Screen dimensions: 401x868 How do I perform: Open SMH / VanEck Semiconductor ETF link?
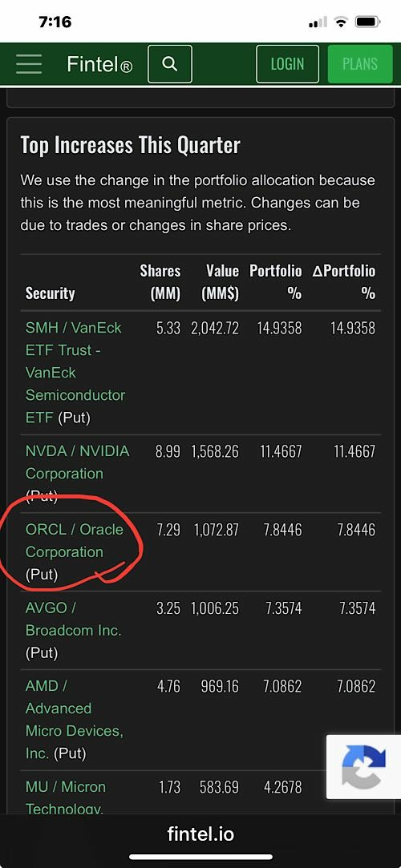tap(75, 373)
